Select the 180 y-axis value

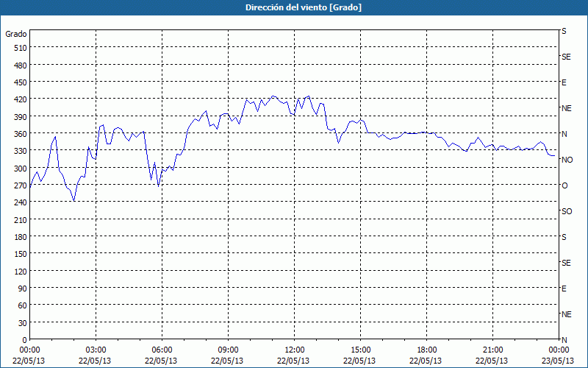tap(21, 237)
